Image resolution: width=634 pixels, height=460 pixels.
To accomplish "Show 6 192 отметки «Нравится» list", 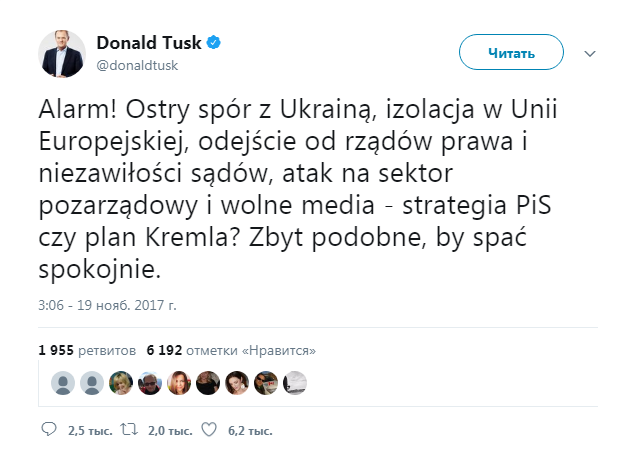I will [231, 350].
